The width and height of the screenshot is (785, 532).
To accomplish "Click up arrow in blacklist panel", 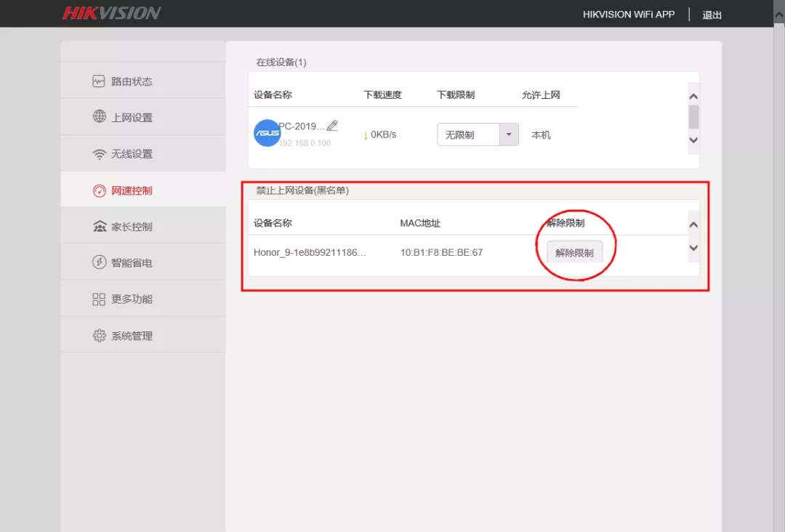I will 693,225.
